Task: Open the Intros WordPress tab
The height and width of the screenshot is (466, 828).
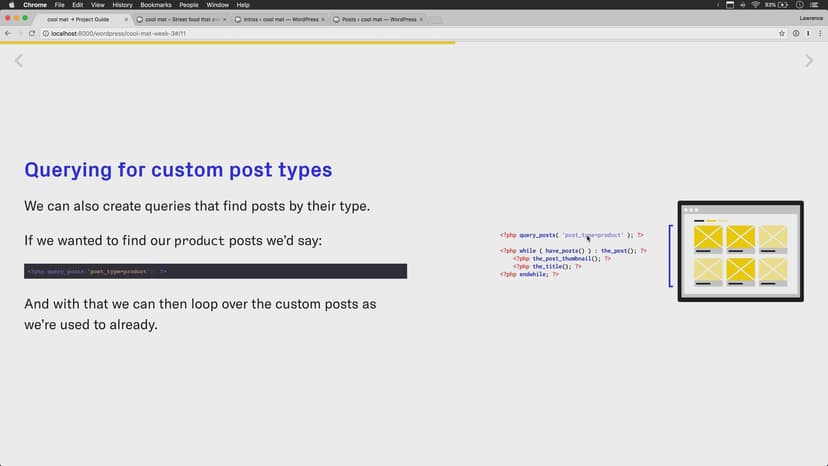Action: click(278, 19)
